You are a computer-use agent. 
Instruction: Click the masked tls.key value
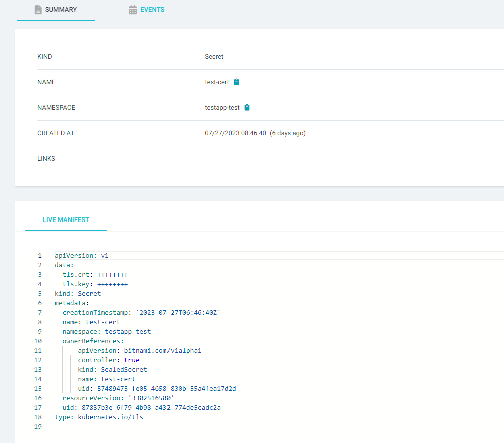tap(112, 284)
